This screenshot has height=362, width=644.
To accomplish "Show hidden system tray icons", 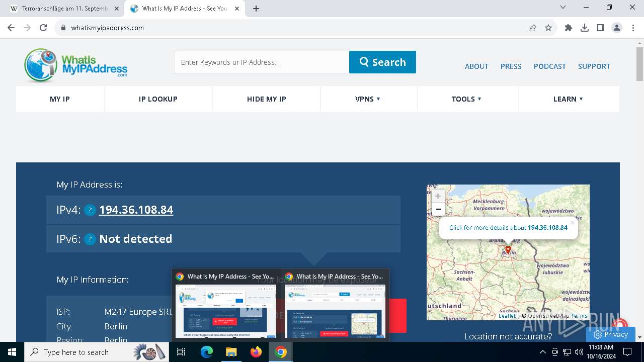I will 542,352.
